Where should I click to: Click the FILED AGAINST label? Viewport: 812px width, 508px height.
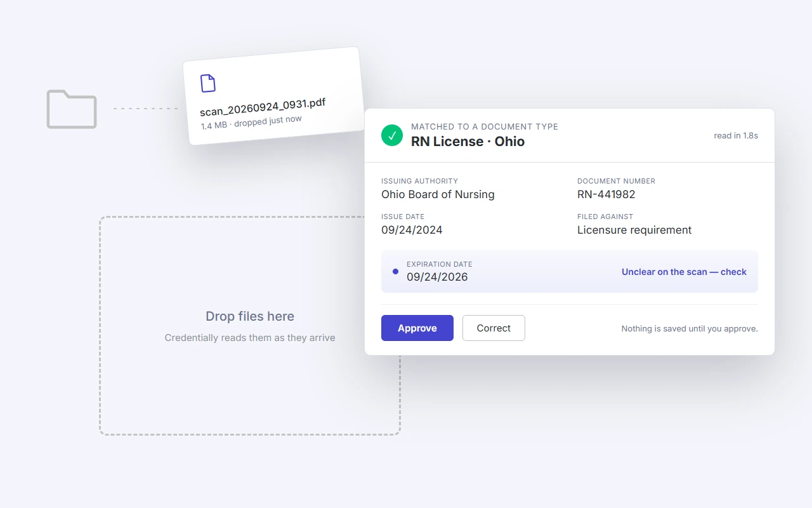(x=605, y=217)
